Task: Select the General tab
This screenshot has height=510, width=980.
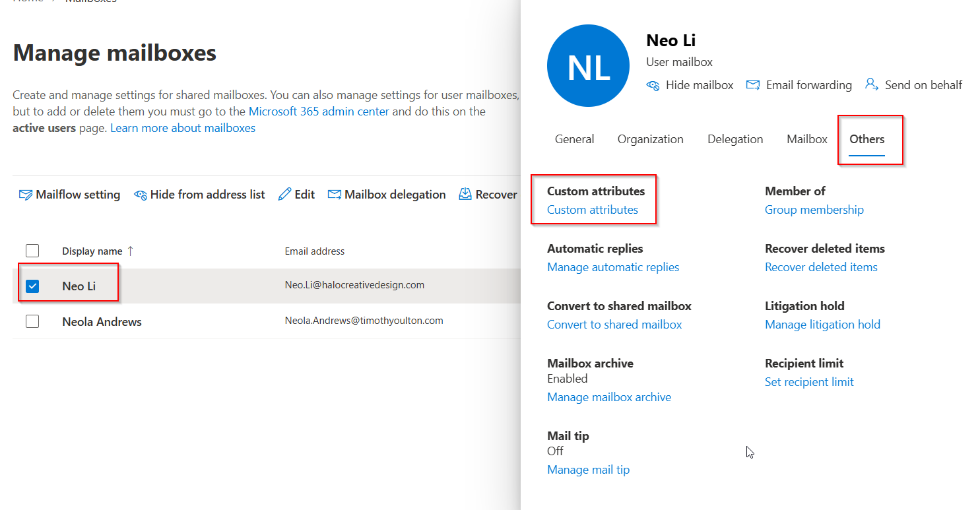Action: click(x=574, y=139)
